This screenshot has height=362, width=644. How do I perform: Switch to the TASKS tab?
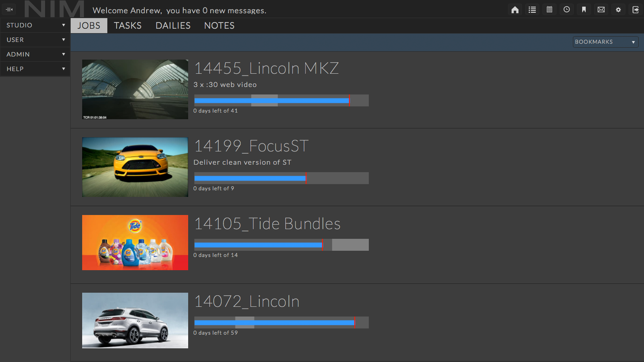[128, 26]
